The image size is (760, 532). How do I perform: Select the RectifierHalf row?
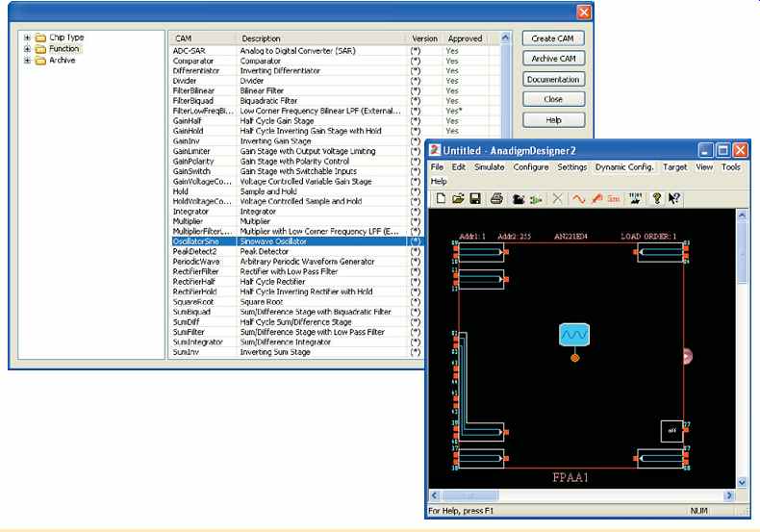pyautogui.click(x=296, y=282)
